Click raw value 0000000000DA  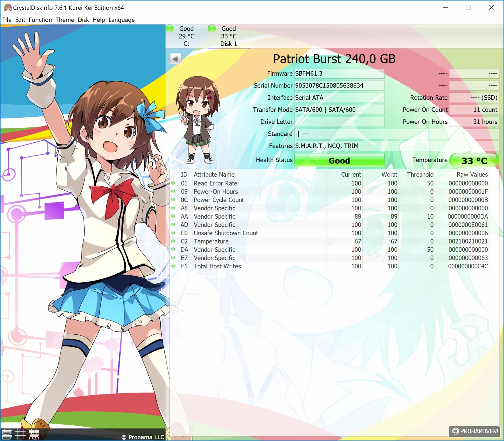point(468,216)
